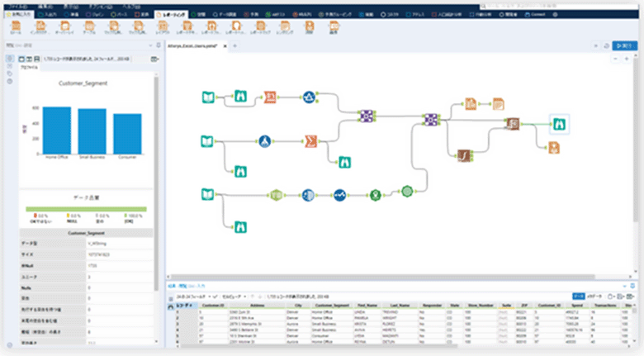Select the blue Formula flask tool on canvas
Image resolution: width=644 pixels, height=356 pixels.
coord(265,140)
